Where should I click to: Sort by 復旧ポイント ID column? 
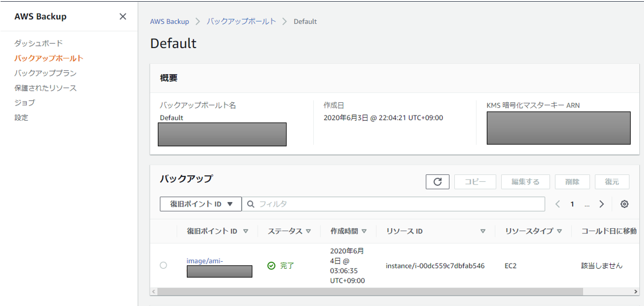click(x=245, y=231)
